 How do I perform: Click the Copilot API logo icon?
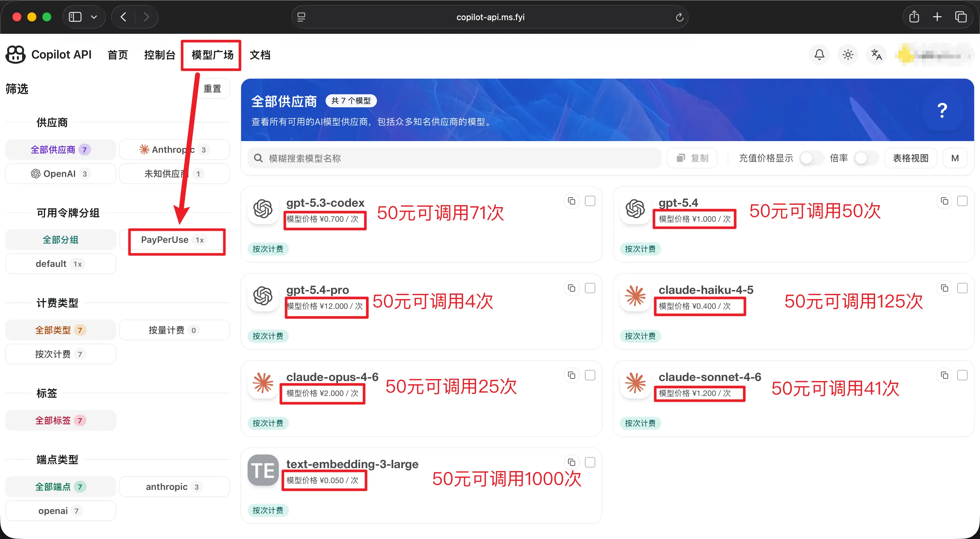(x=16, y=55)
